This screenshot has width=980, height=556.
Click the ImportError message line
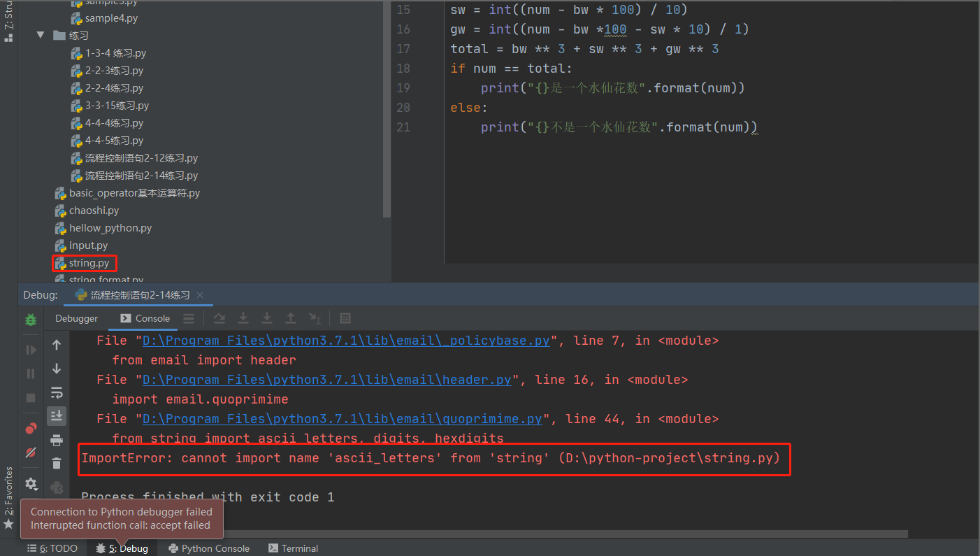[430, 458]
